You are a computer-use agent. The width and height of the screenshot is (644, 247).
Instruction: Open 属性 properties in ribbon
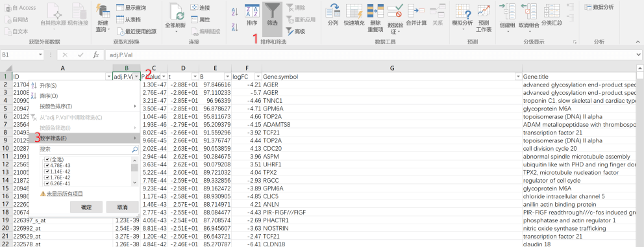(201, 19)
